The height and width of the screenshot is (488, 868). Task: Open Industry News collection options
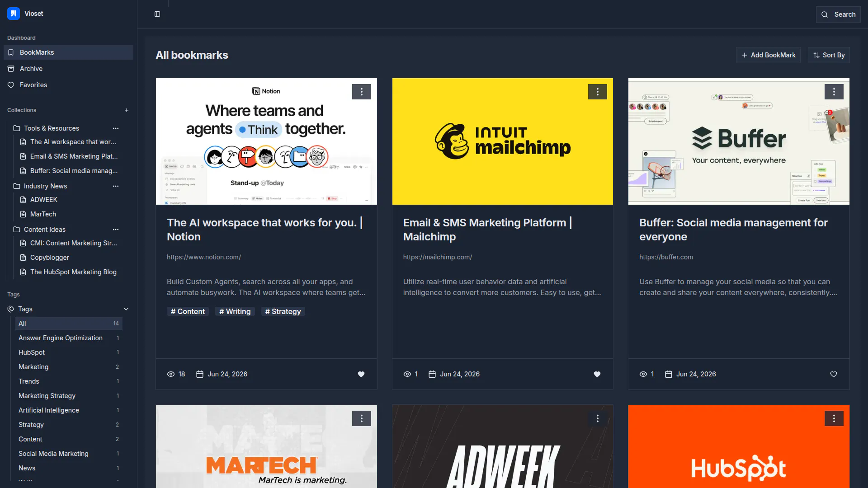(116, 186)
